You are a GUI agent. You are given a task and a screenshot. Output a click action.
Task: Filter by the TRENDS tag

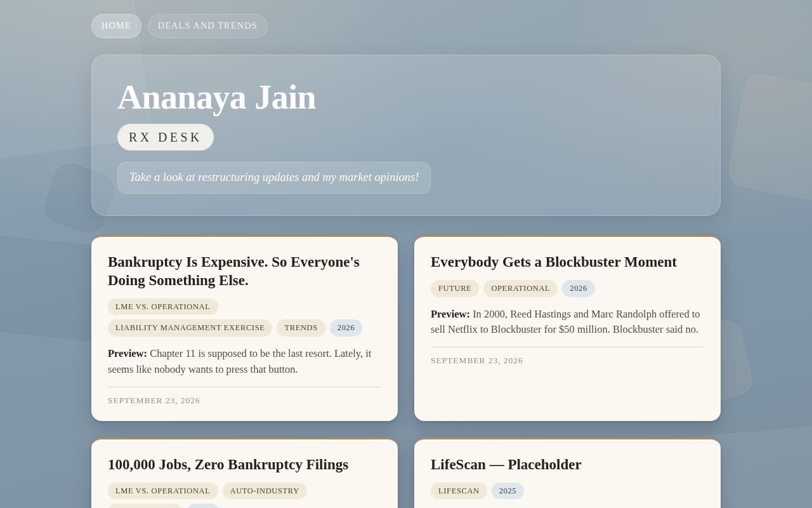pos(301,328)
